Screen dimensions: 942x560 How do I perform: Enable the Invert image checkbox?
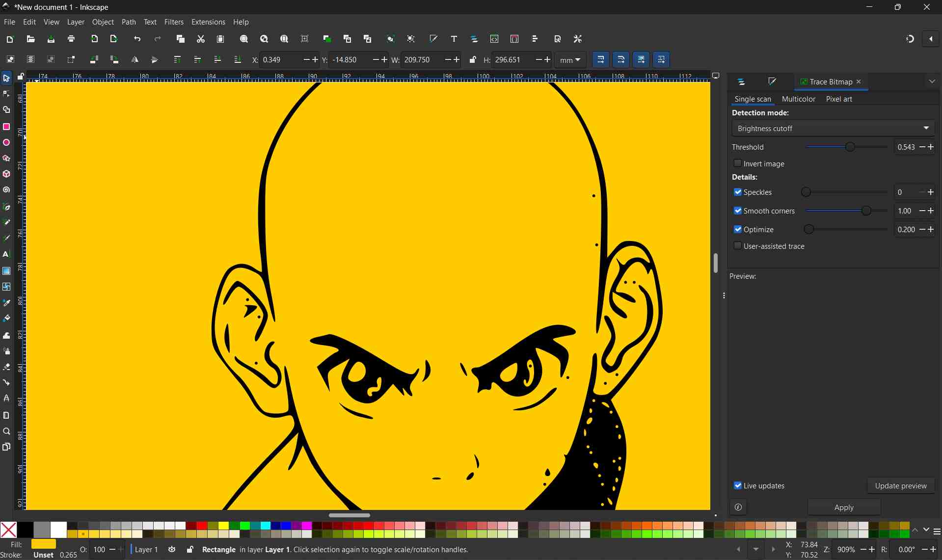tap(738, 163)
